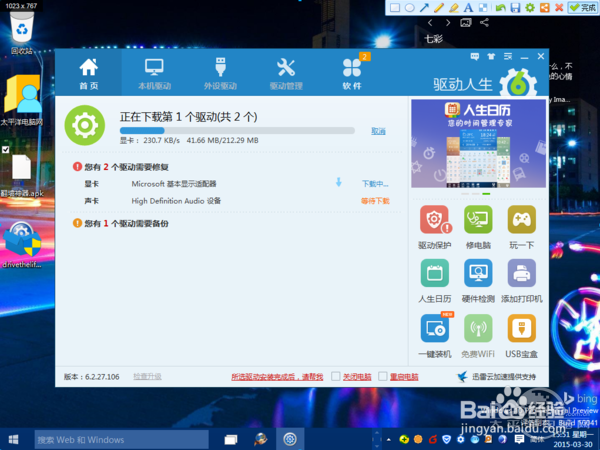Click the 搜索 Web 和 Windows search box
Viewport: 600px width, 450px height.
pyautogui.click(x=122, y=440)
